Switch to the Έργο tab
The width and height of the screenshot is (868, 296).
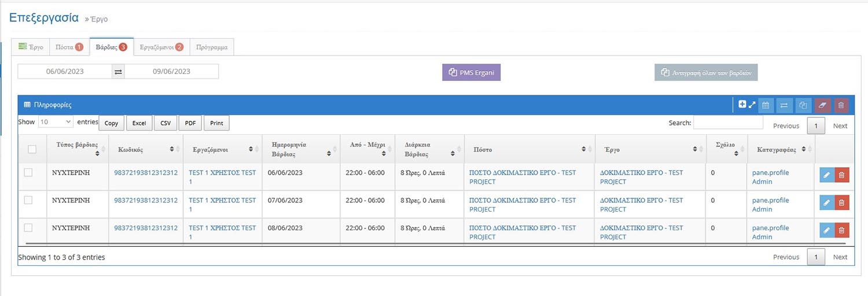[x=31, y=47]
